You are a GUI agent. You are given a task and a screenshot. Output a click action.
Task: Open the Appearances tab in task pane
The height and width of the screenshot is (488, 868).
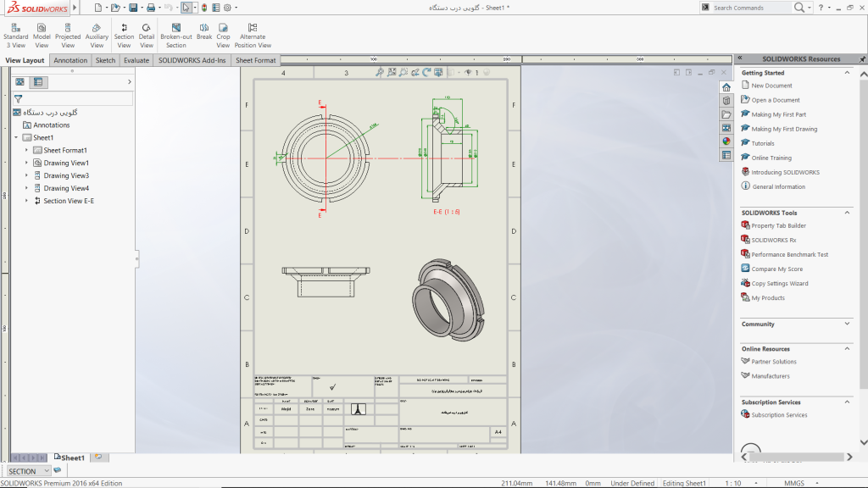pos(726,141)
